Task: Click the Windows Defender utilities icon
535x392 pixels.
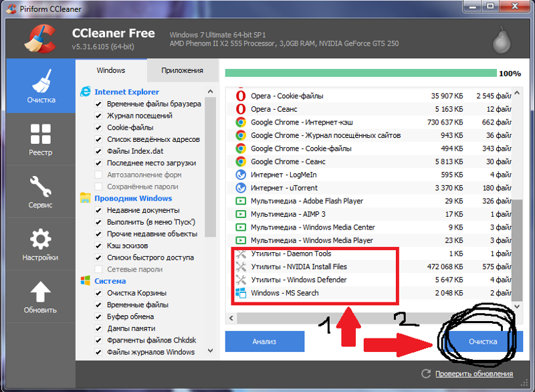Action: click(x=241, y=280)
